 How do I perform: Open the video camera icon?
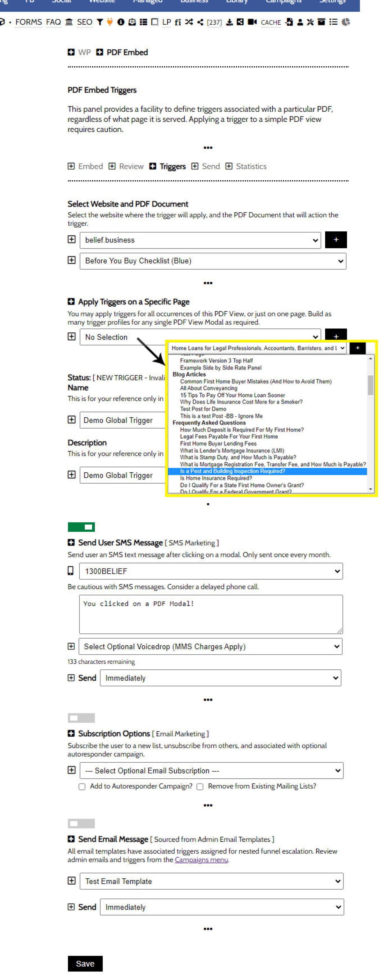click(252, 22)
